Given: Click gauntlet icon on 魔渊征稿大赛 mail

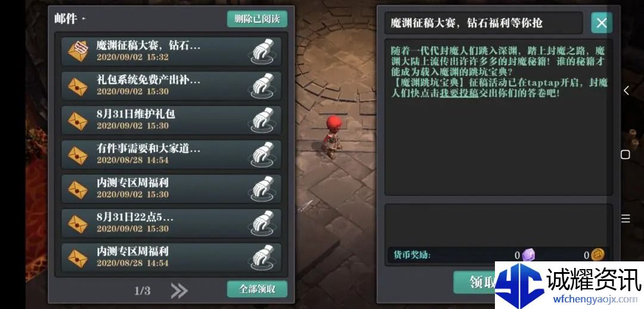Looking at the screenshot, I should (x=262, y=52).
